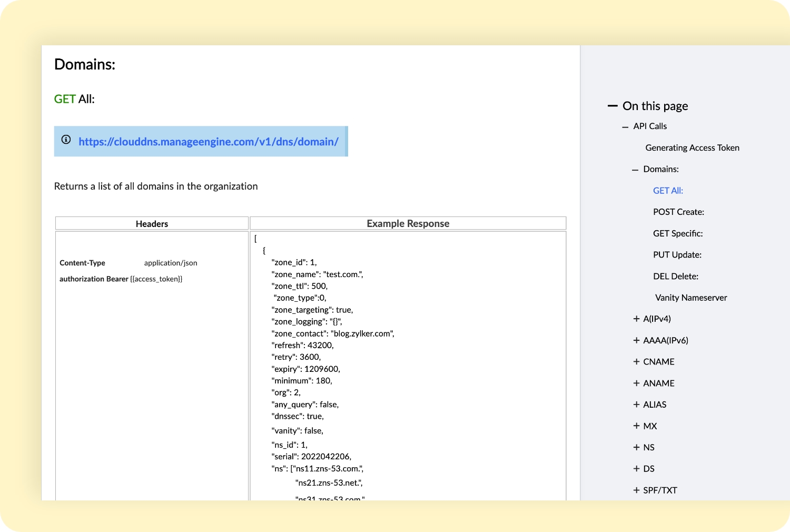The height and width of the screenshot is (532, 790).
Task: Go to Vanity Nameserver in sidebar
Action: [x=691, y=298]
